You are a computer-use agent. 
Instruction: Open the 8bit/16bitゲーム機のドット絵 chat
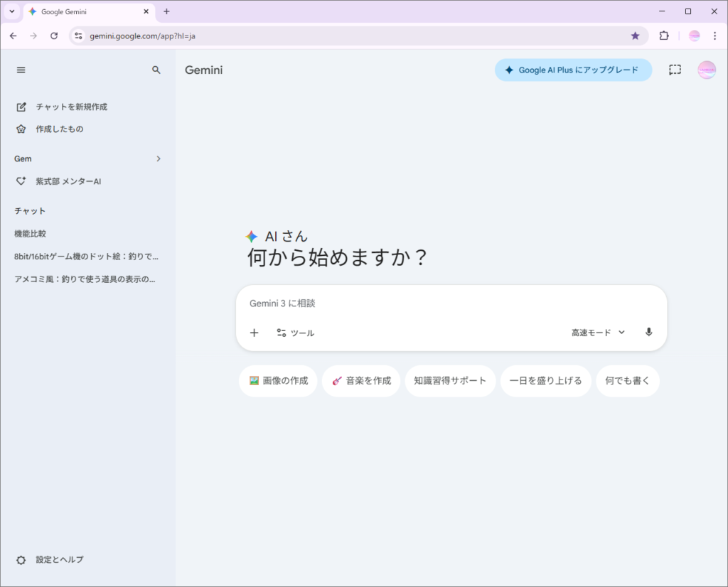86,257
